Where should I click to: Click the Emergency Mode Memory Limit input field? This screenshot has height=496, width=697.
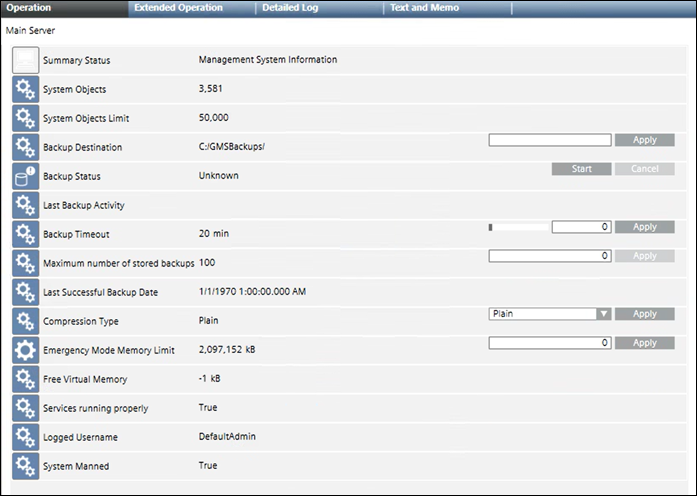click(x=550, y=343)
